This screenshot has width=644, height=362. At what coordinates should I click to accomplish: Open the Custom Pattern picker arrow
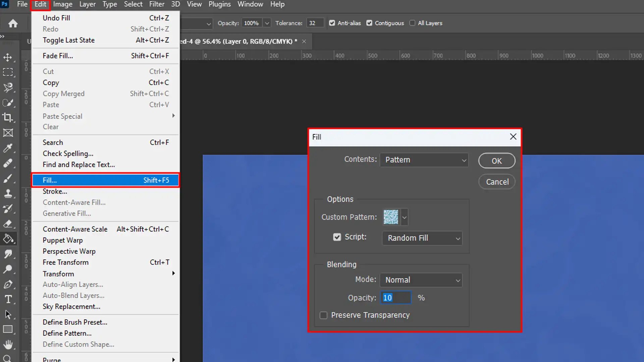pos(405,217)
